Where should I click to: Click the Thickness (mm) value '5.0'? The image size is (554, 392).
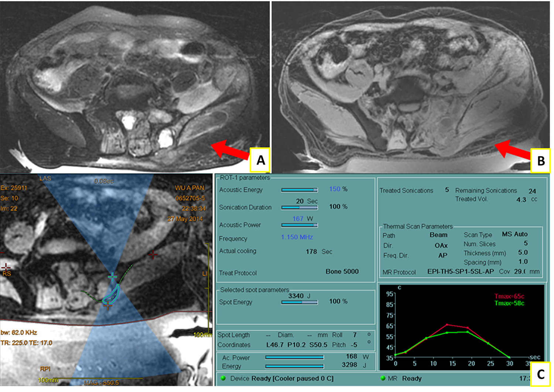point(523,253)
